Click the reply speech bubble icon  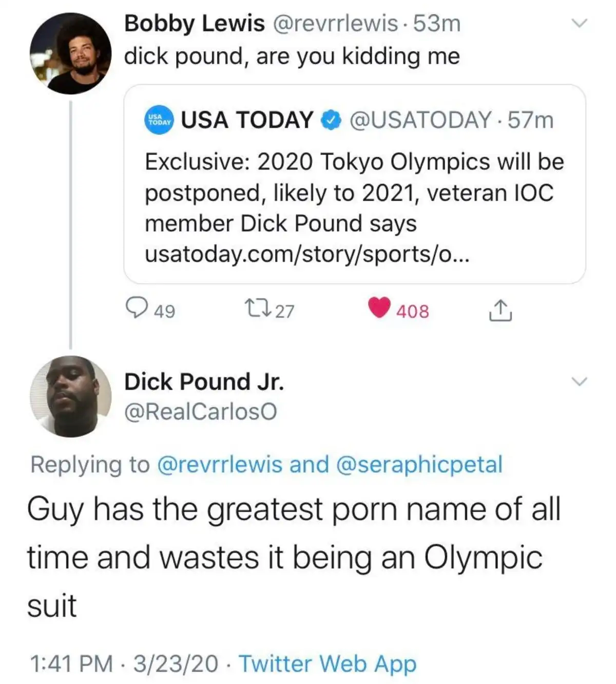[135, 309]
